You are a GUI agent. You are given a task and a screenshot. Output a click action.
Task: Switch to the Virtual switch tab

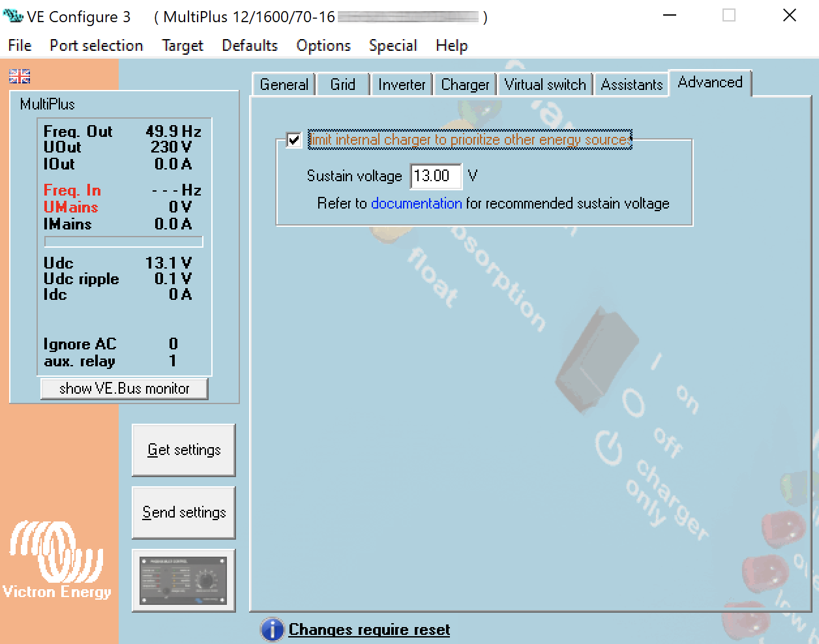[x=544, y=84]
